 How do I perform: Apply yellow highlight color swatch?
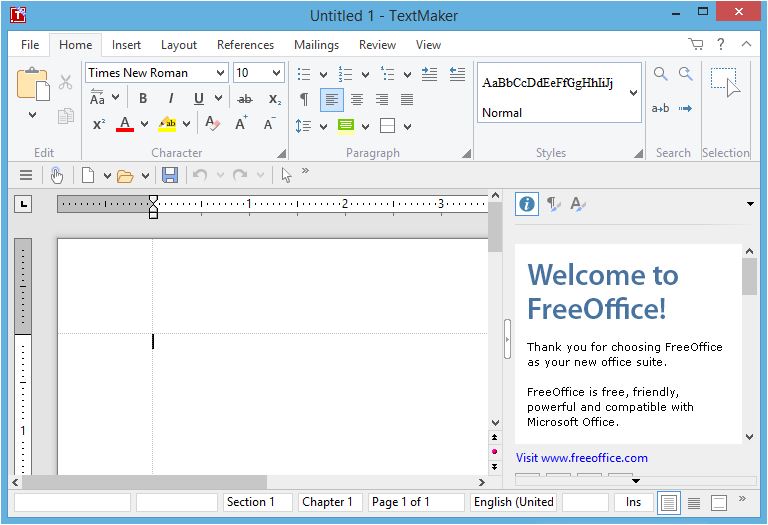pyautogui.click(x=167, y=124)
